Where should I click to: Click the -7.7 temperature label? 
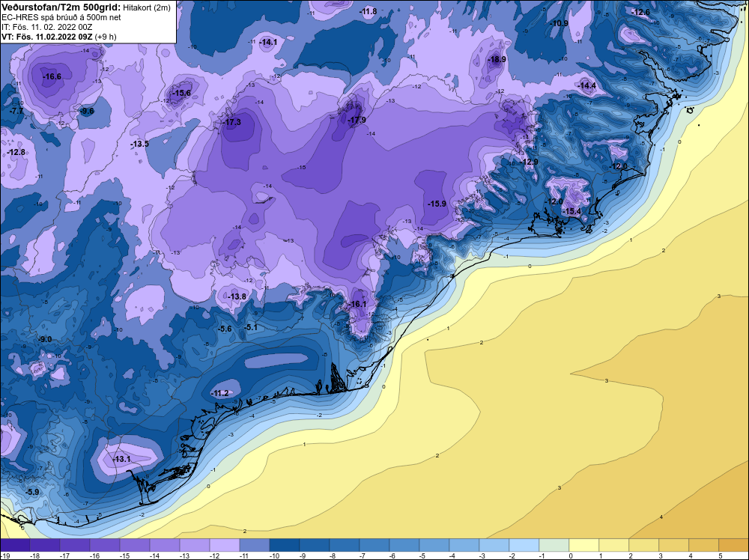[16, 111]
